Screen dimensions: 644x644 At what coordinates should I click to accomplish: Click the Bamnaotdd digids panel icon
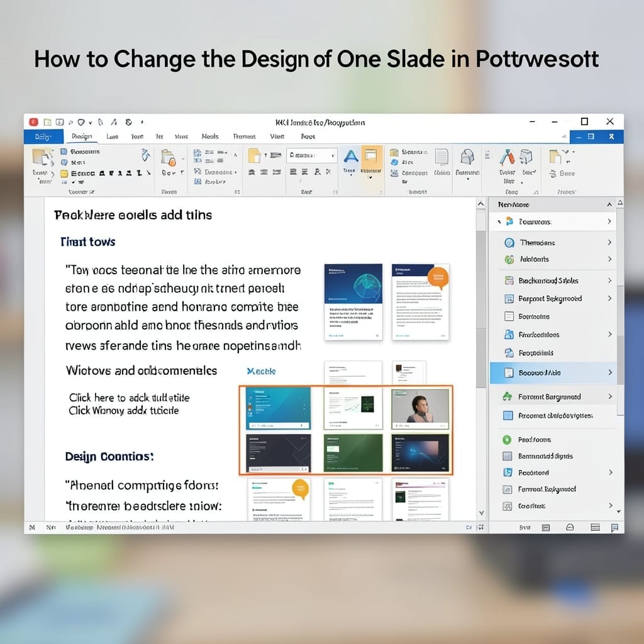[508, 456]
